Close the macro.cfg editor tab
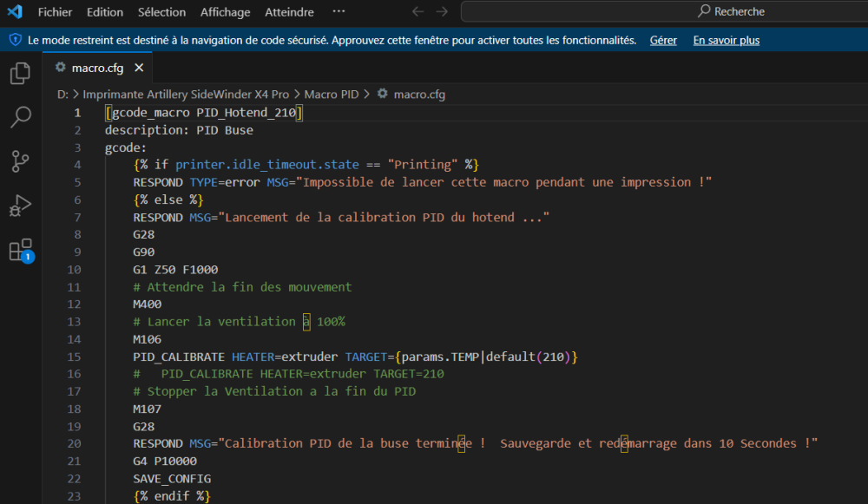 click(138, 67)
